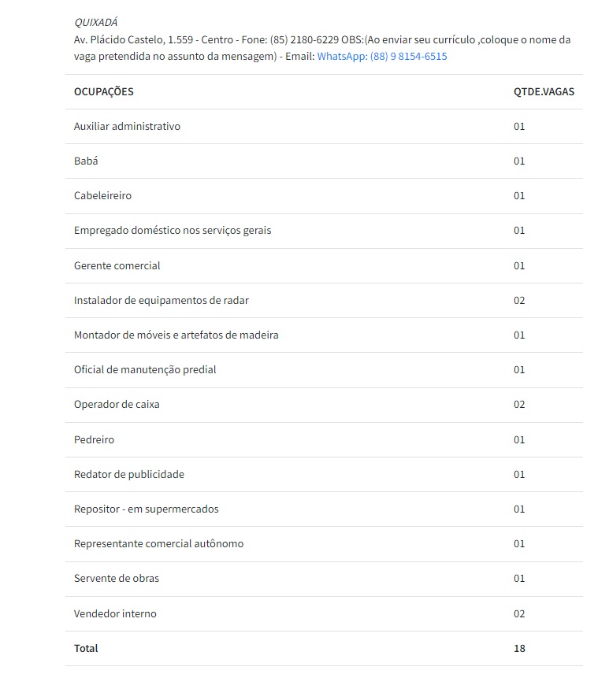Open the WhatsApp (88) 9 8154-6515 link

pyautogui.click(x=382, y=57)
